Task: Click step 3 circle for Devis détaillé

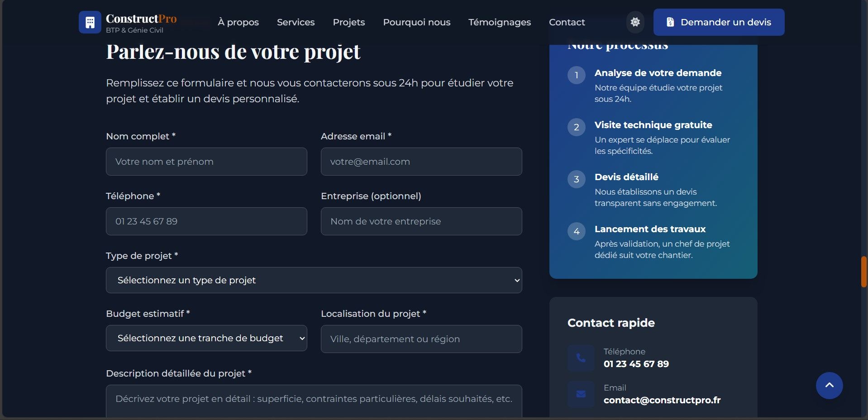Action: pos(576,179)
